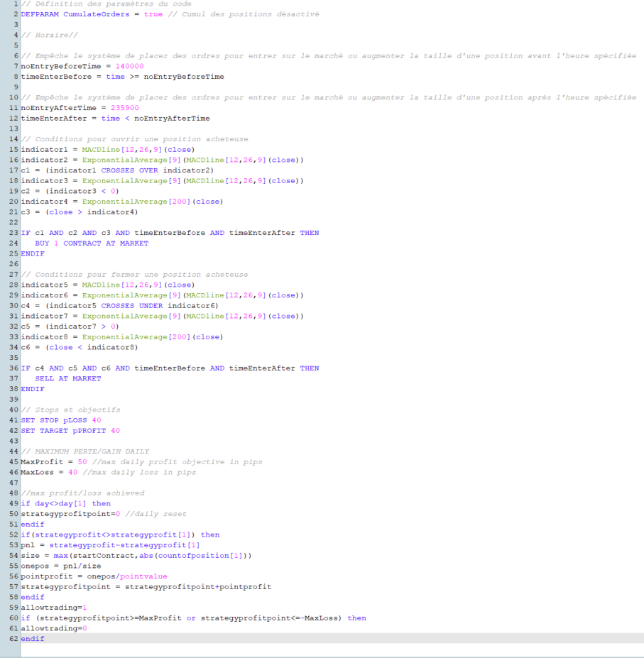The height and width of the screenshot is (658, 644).
Task: Click BUY 1 CONTRACT AT MARKET line
Action: (x=92, y=243)
